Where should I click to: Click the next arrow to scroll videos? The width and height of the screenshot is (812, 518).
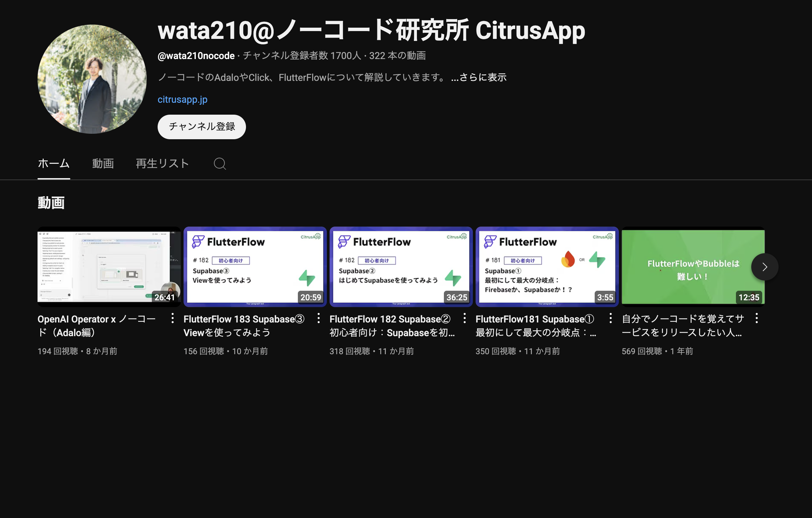coord(765,267)
